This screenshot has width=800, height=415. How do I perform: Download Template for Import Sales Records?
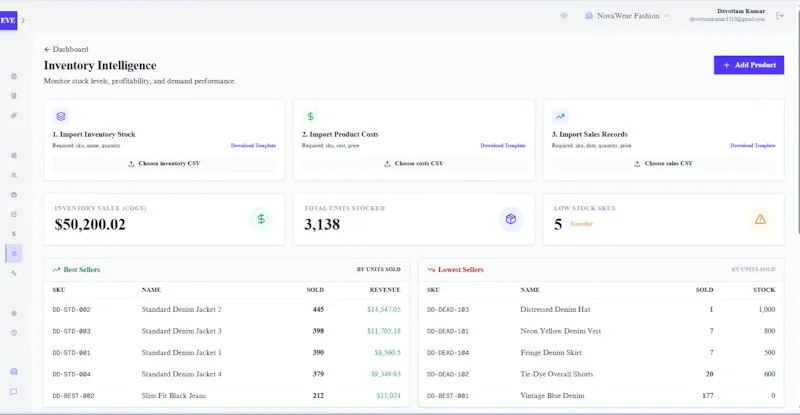pyautogui.click(x=753, y=145)
